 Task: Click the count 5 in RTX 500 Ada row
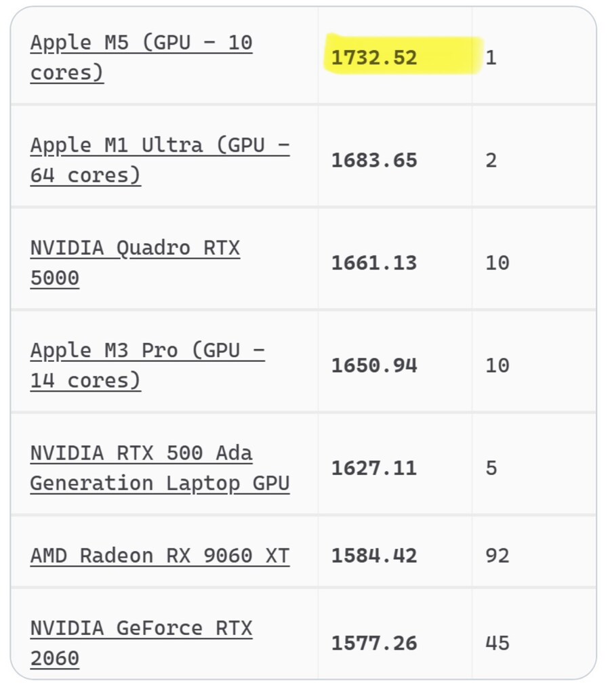pyautogui.click(x=491, y=468)
